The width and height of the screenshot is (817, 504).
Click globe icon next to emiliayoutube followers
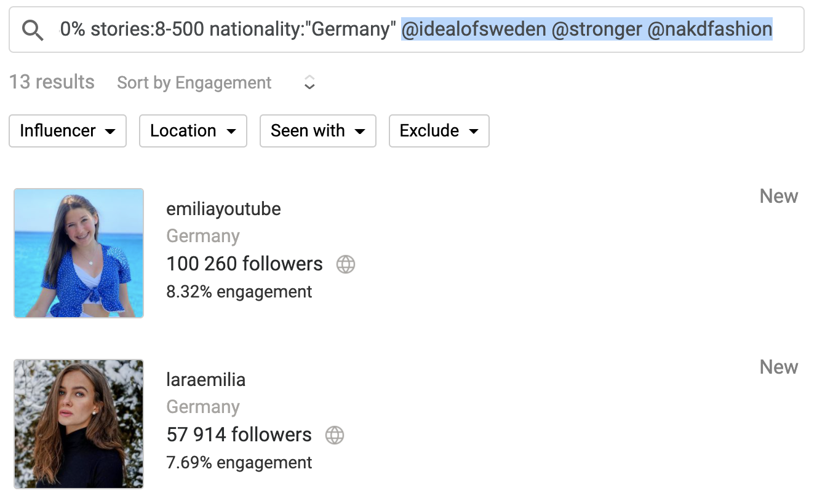click(346, 264)
